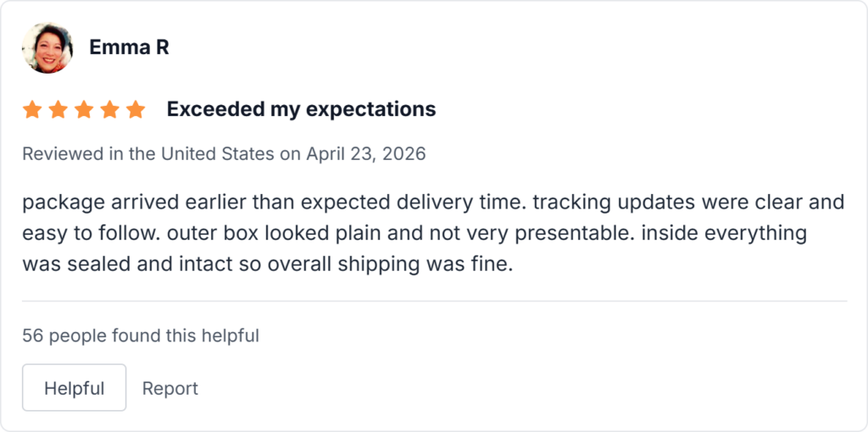
Task: Report this review
Action: point(170,388)
